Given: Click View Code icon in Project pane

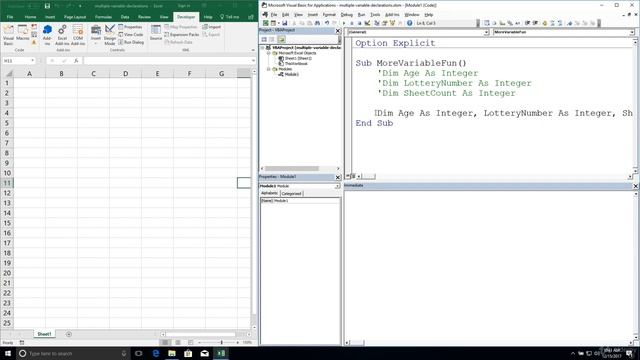Looking at the screenshot, I should tap(264, 39).
